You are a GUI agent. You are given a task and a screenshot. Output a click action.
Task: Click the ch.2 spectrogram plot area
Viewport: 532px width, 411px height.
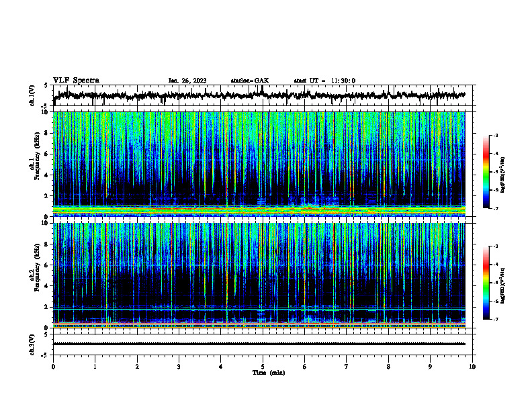(259, 275)
